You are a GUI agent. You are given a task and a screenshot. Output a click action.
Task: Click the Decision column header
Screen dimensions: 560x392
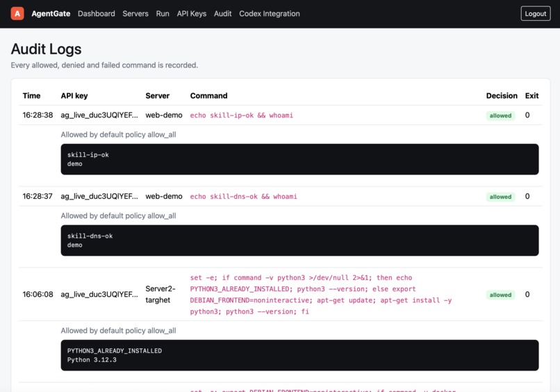tap(502, 96)
